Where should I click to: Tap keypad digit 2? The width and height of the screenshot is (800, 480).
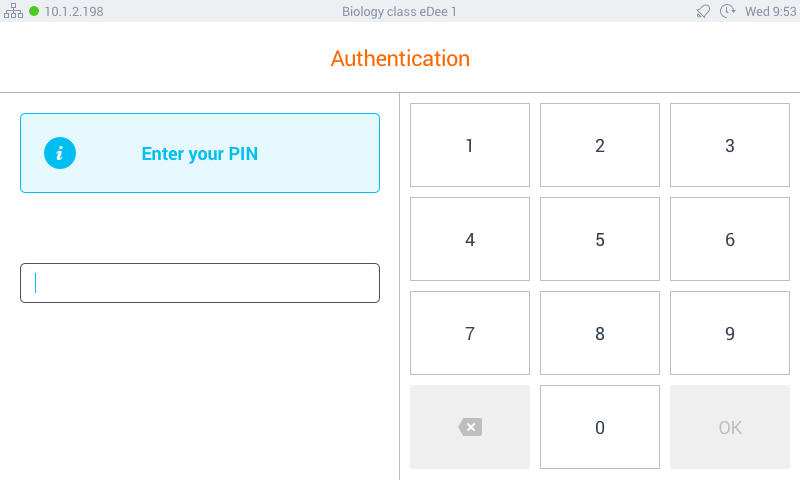tap(600, 145)
